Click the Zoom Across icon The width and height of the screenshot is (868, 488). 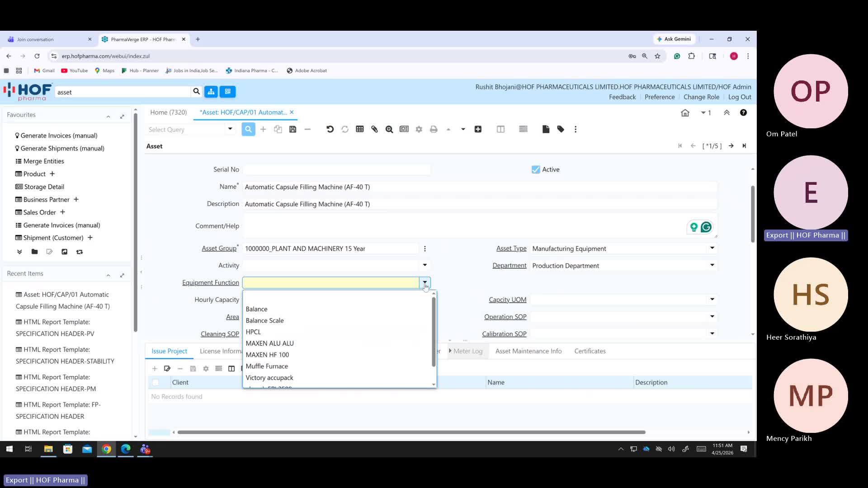[x=389, y=129]
